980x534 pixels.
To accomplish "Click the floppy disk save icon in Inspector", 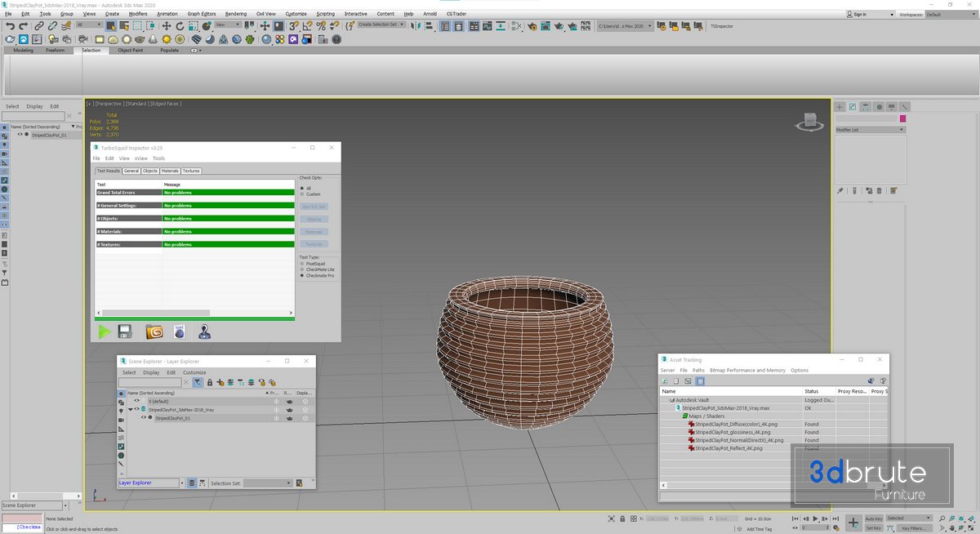I will tap(126, 332).
